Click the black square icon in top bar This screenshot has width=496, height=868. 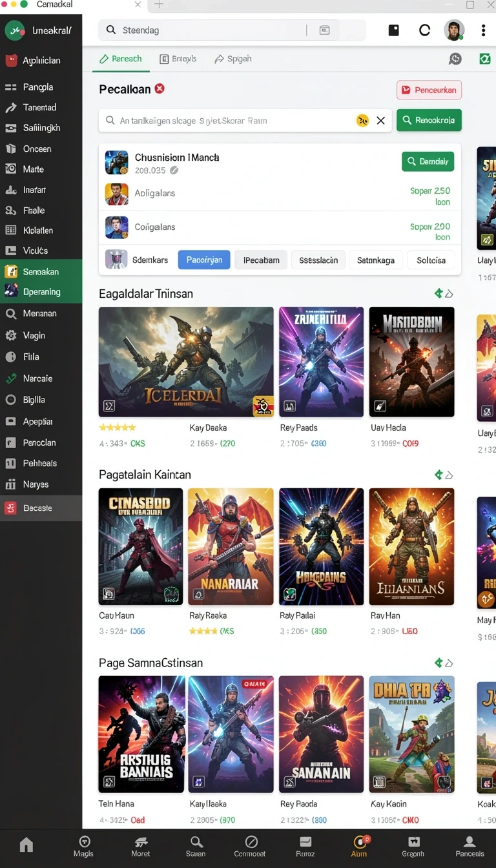pyautogui.click(x=393, y=30)
